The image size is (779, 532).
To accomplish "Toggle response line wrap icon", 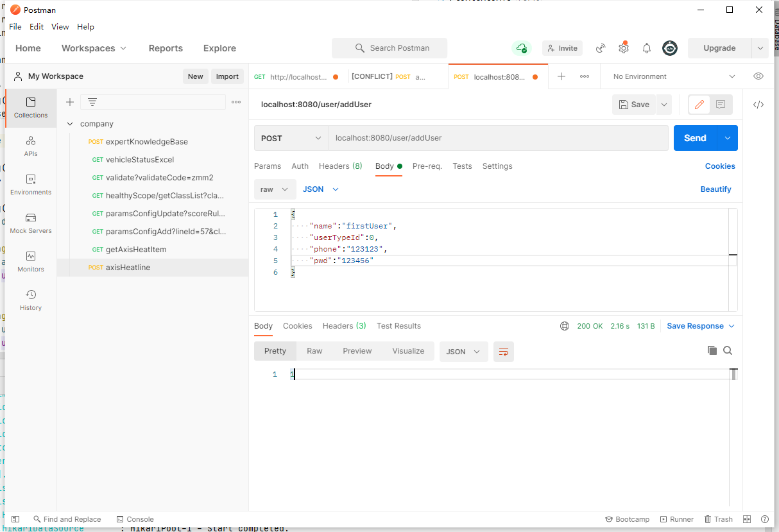I will [x=504, y=352].
